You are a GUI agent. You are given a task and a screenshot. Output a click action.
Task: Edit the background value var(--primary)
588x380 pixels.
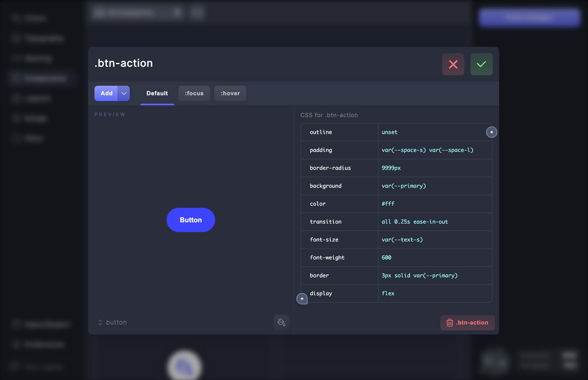pos(434,186)
